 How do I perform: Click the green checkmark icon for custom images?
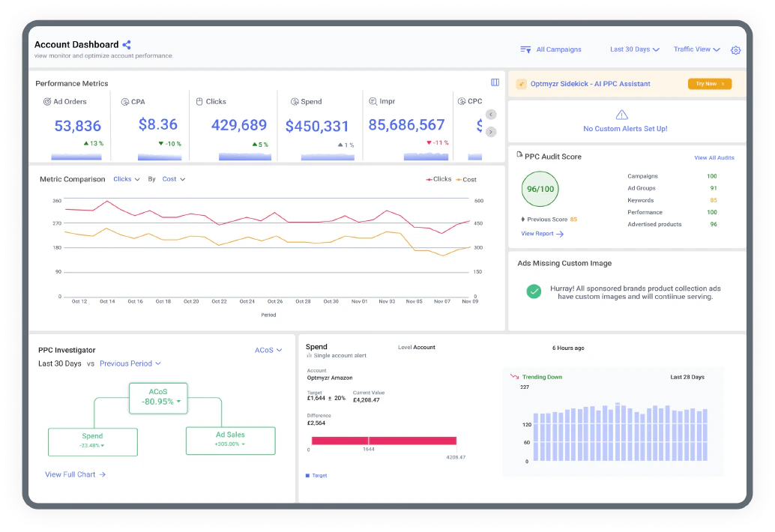(x=534, y=291)
